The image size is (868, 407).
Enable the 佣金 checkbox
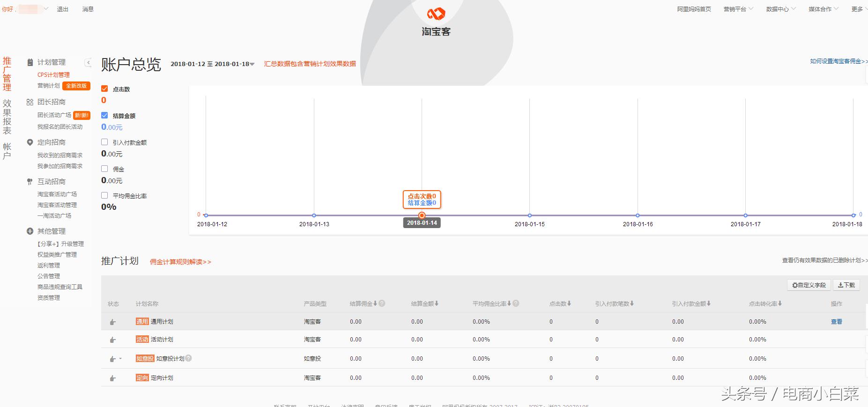104,169
